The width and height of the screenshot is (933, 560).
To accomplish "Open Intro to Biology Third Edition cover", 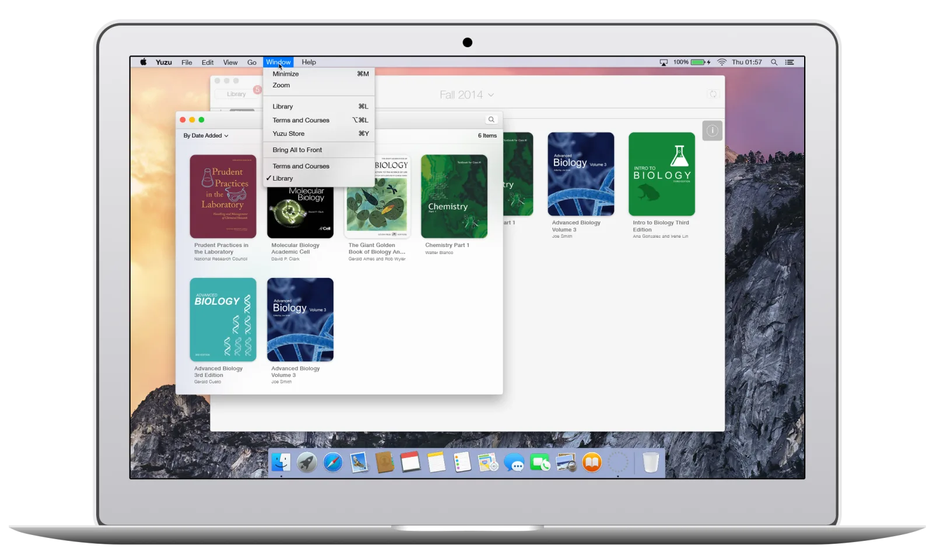I will (662, 174).
